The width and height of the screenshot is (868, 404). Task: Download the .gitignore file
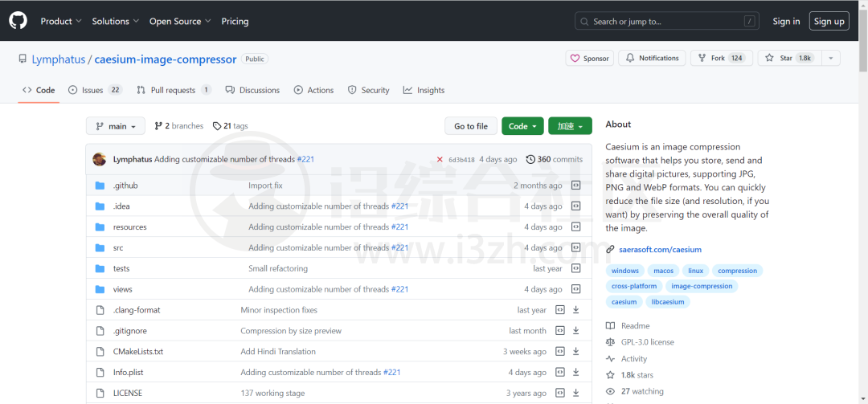click(x=575, y=330)
